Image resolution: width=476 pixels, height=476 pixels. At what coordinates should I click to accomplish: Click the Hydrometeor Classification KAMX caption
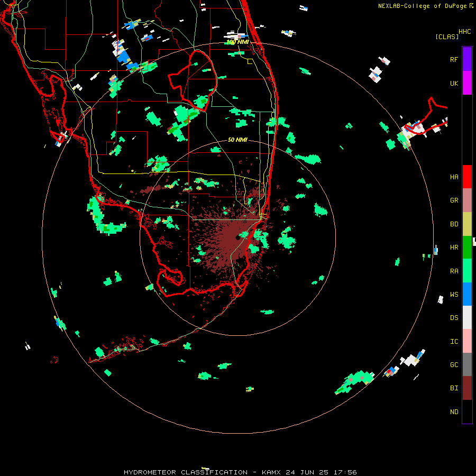click(240, 472)
